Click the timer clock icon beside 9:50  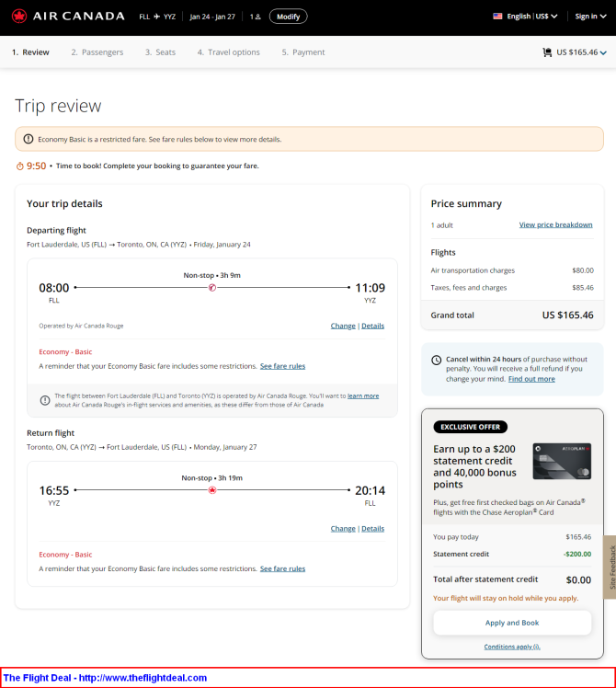coord(19,166)
